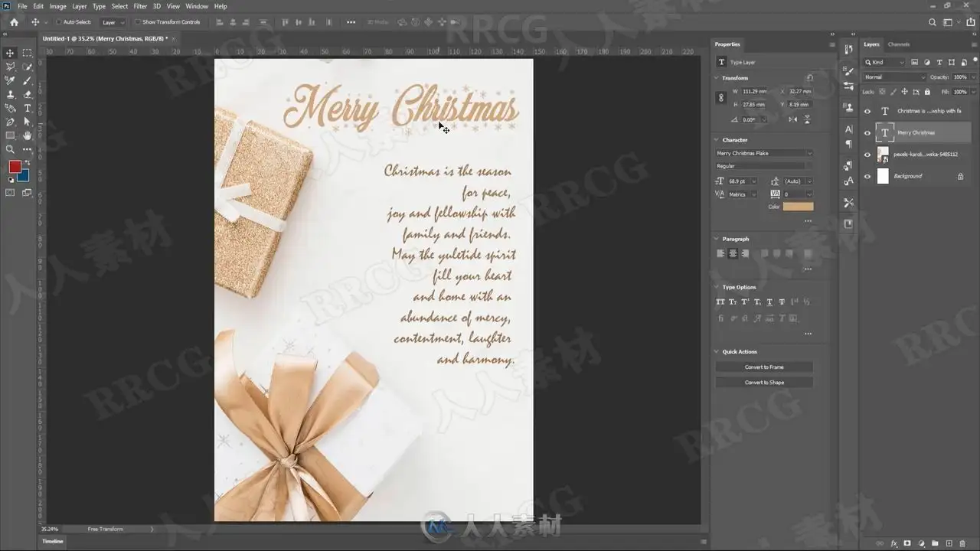Go to the Home screen icon
The height and width of the screenshot is (551, 980).
14,22
